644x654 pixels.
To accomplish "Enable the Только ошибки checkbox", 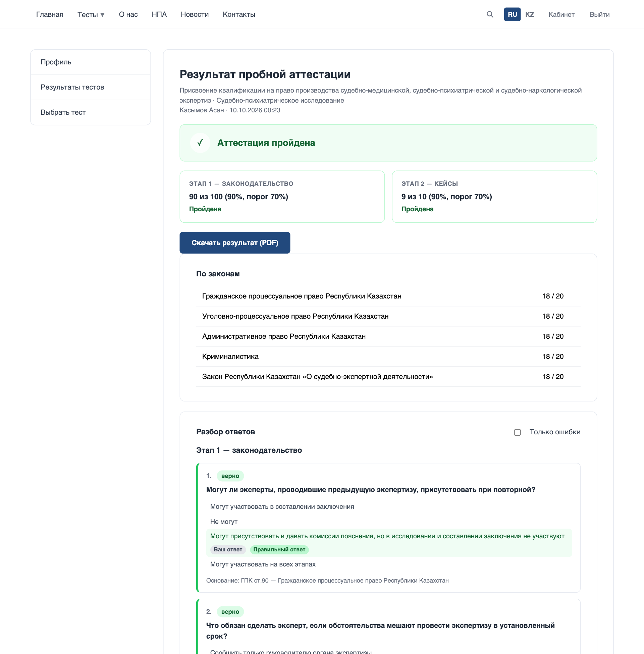I will point(517,432).
